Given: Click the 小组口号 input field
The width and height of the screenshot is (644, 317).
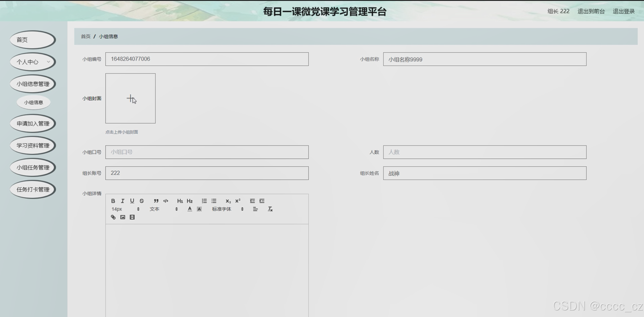Looking at the screenshot, I should click(x=207, y=152).
